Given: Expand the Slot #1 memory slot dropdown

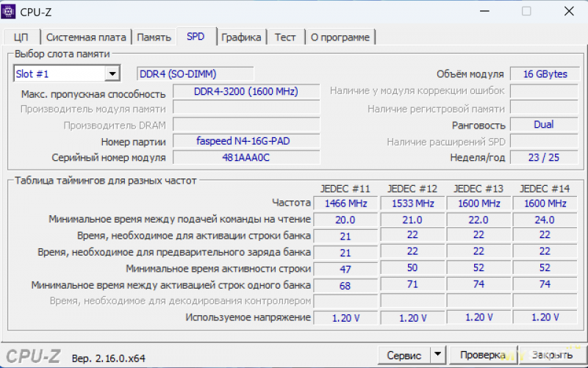Looking at the screenshot, I should tap(112, 73).
